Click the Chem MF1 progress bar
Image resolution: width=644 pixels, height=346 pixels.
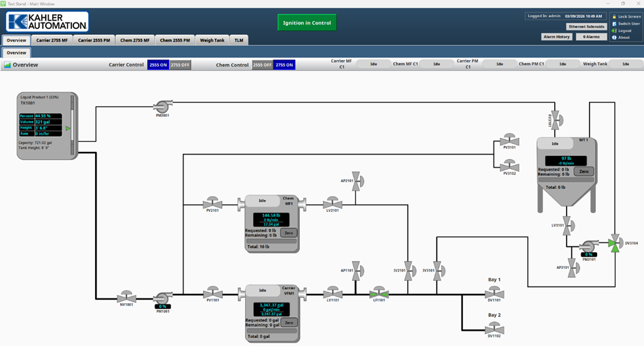tap(270, 242)
